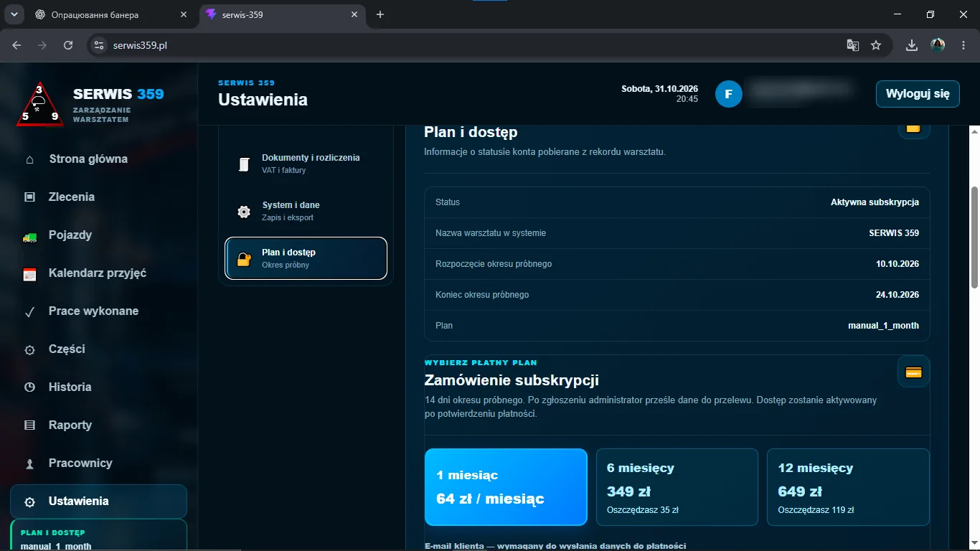Click the gear icon beside Części
Viewport: 980px width, 551px height.
point(29,350)
